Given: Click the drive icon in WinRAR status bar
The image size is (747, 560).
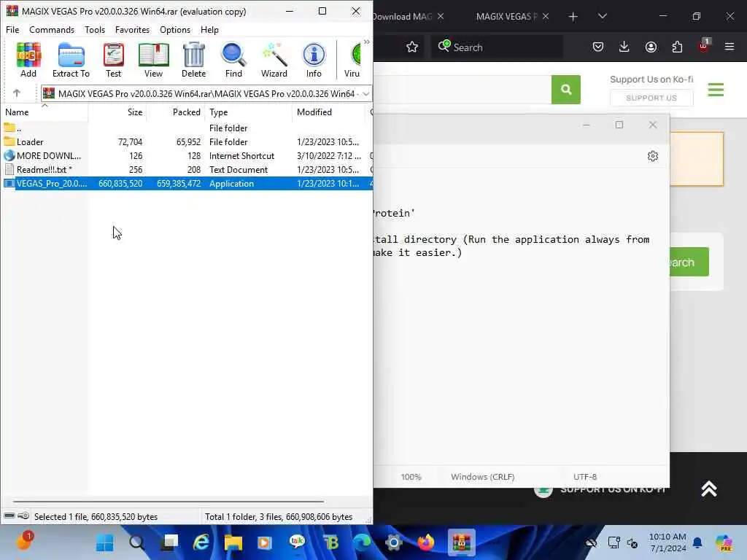Looking at the screenshot, I should tap(9, 516).
